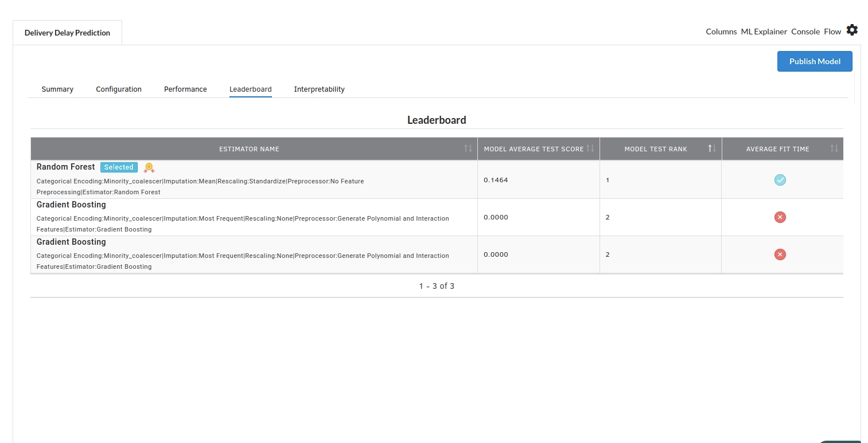Sort by Estimator Name arrows
This screenshot has width=868, height=443.
click(x=468, y=148)
